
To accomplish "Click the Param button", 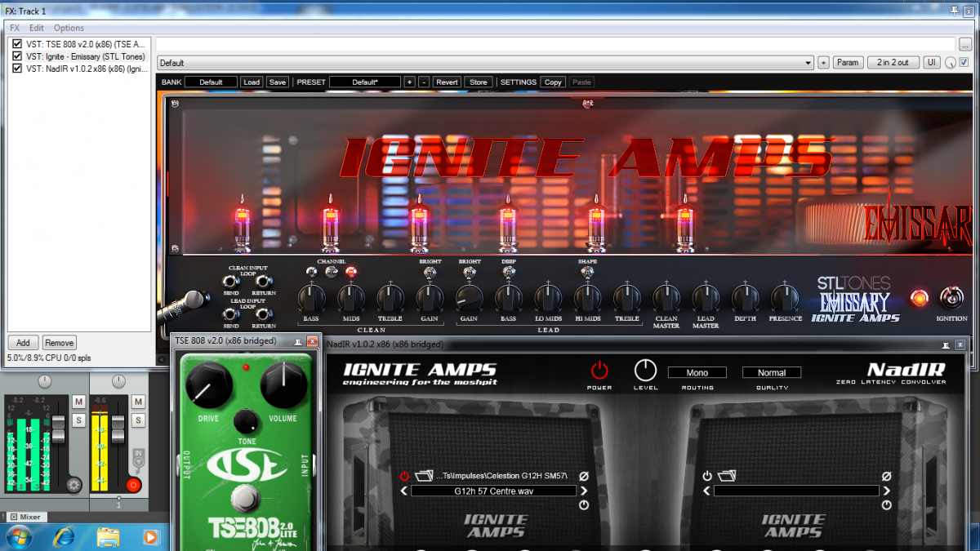I will tap(848, 62).
